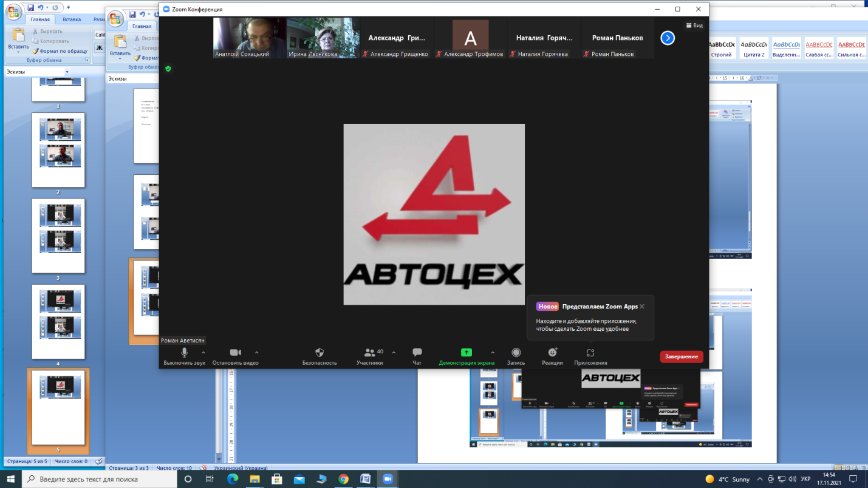This screenshot has width=868, height=488.
Task: Click the Windows taskbar search field
Action: (x=100, y=480)
